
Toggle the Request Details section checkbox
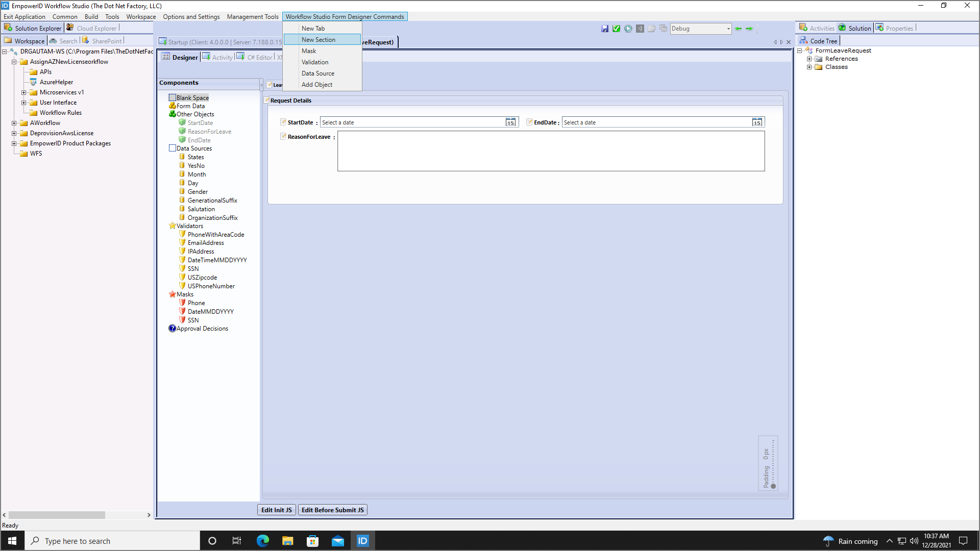point(266,100)
